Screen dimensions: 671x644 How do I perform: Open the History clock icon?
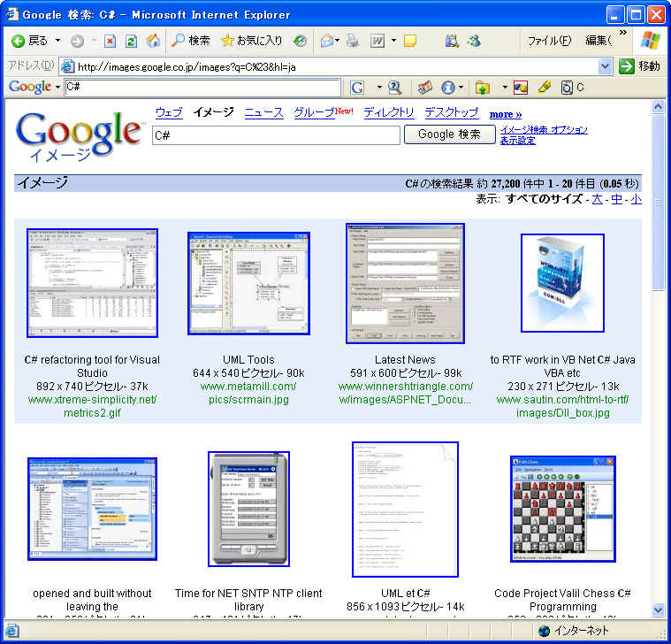[x=300, y=41]
